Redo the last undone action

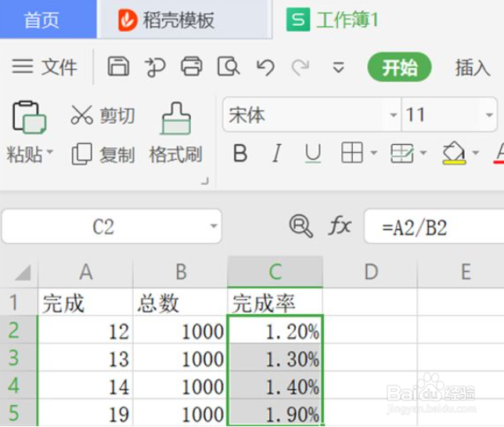point(301,67)
